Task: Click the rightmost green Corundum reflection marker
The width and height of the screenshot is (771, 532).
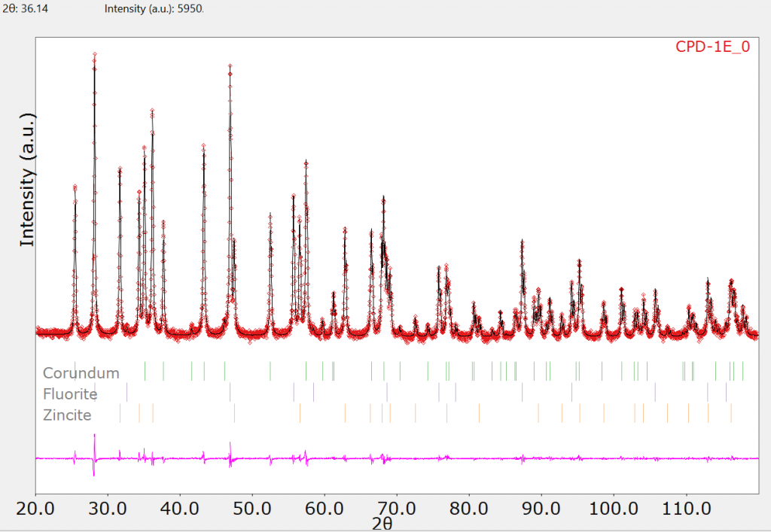Action: (x=742, y=371)
